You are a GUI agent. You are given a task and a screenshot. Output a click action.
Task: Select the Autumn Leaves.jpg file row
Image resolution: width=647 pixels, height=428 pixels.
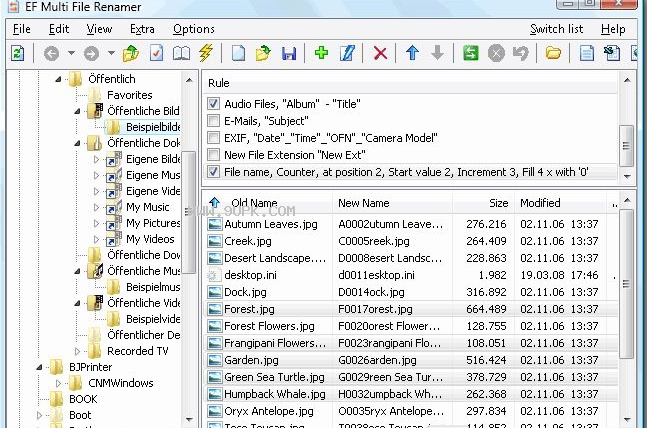[x=411, y=224]
